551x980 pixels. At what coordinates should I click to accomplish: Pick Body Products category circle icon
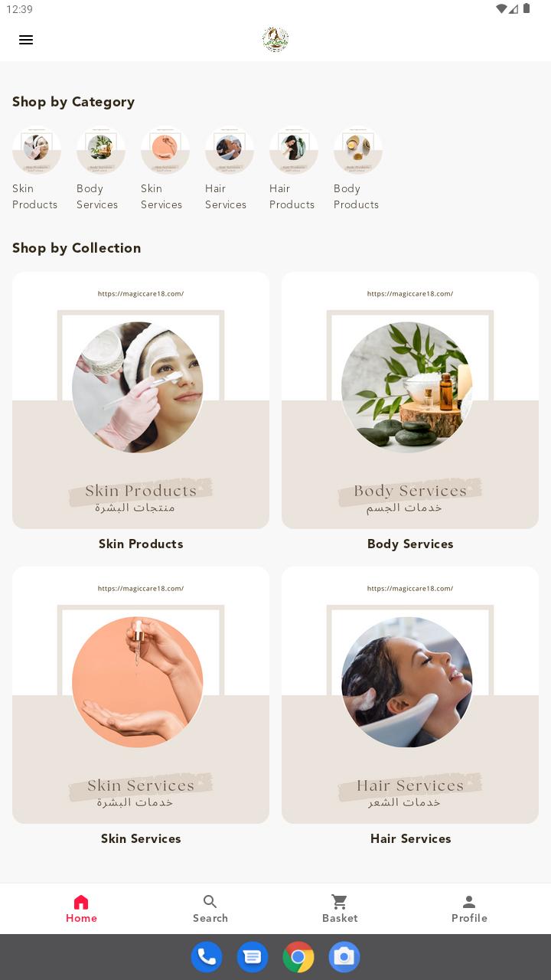[358, 150]
